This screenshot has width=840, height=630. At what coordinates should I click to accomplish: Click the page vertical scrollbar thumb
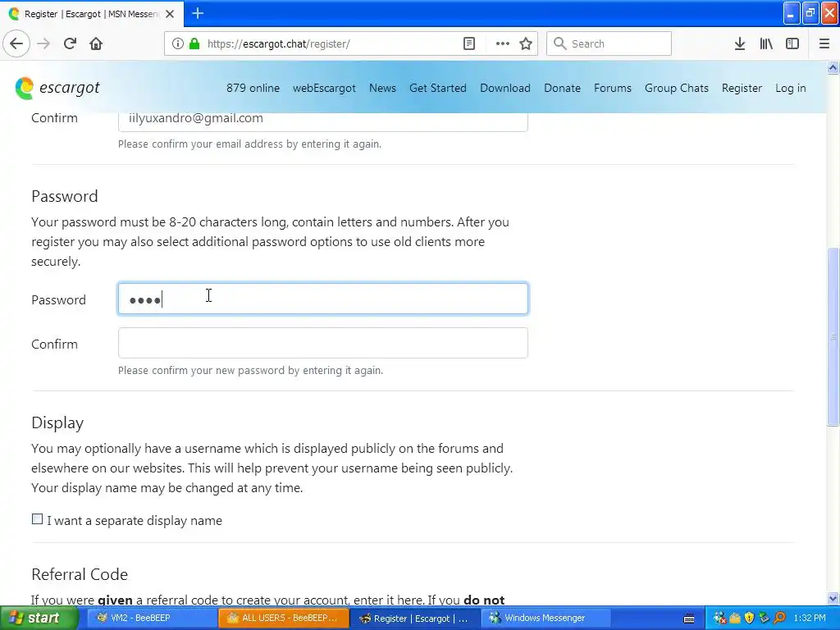[x=833, y=336]
